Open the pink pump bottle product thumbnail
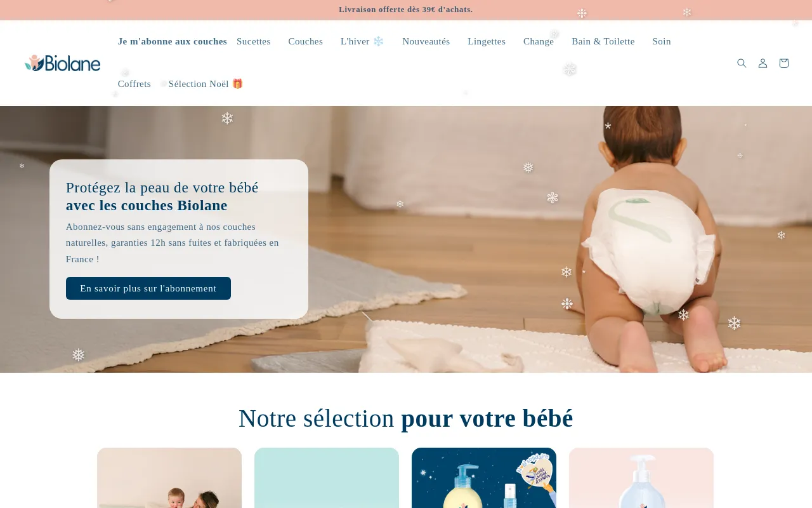Screen dimensions: 812x508 [641, 478]
